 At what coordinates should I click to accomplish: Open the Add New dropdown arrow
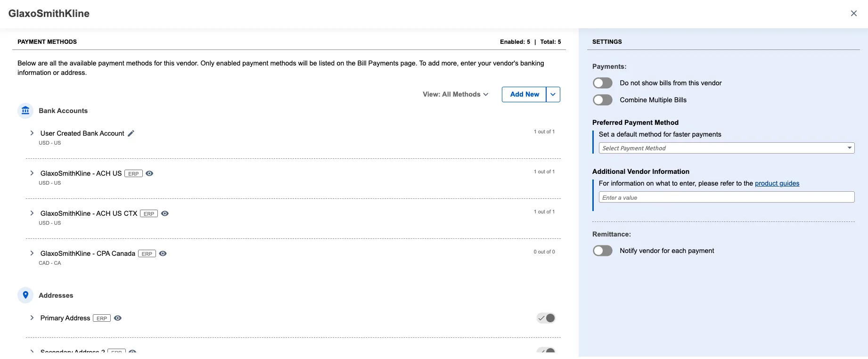tap(553, 94)
